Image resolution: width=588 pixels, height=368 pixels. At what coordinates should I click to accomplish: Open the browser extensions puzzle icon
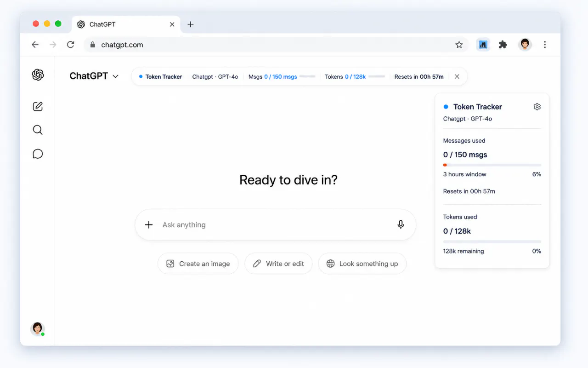coord(503,45)
